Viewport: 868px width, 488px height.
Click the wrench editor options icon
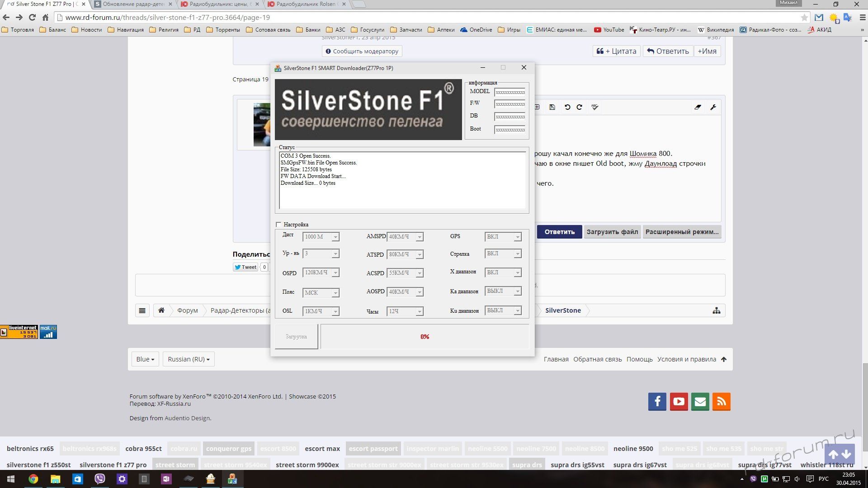(713, 107)
